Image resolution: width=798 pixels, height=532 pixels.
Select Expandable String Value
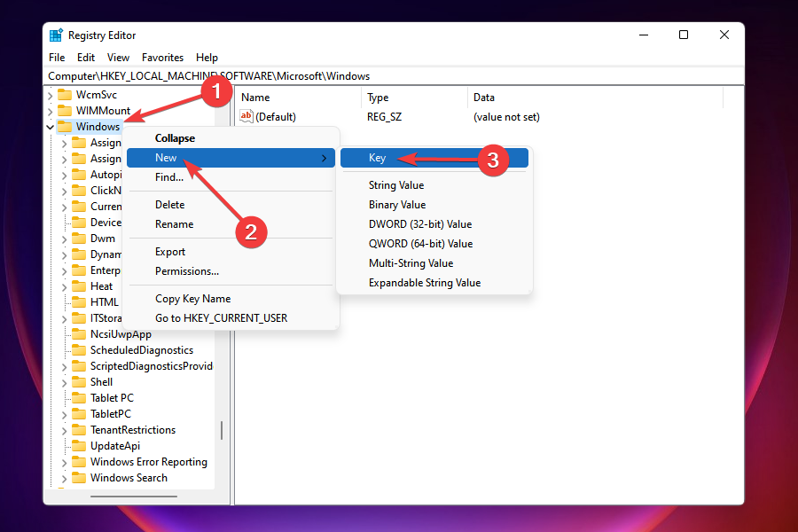point(434,283)
